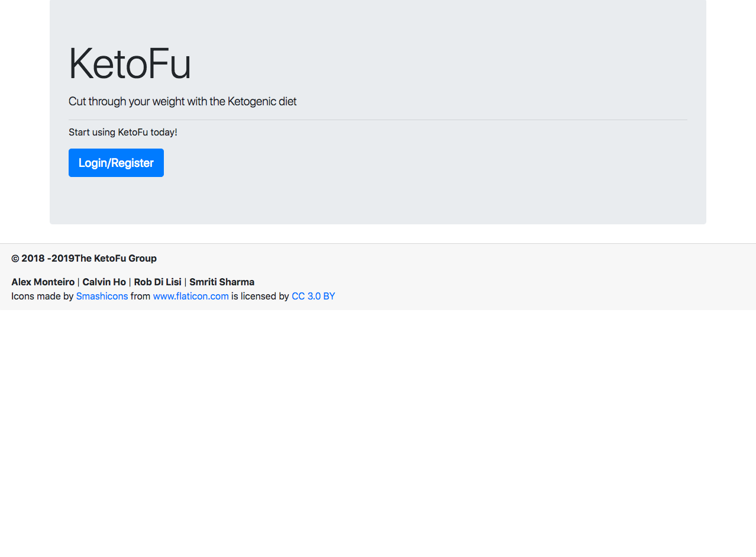The height and width of the screenshot is (557, 756).
Task: Select the name Rob Di Lisi in footer
Action: point(157,282)
